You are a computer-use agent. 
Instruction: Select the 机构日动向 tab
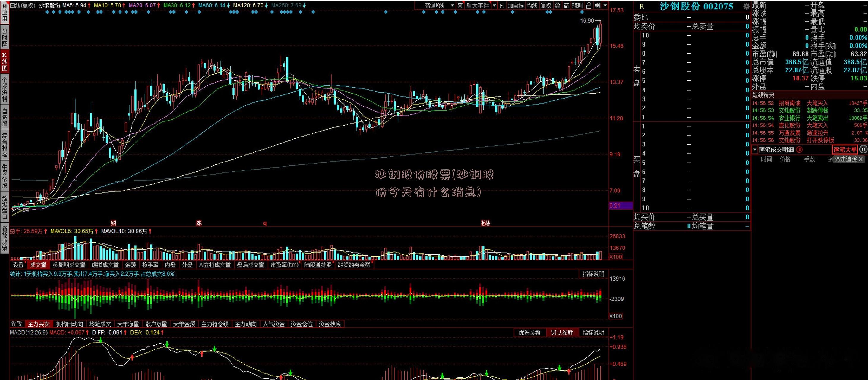[70, 324]
